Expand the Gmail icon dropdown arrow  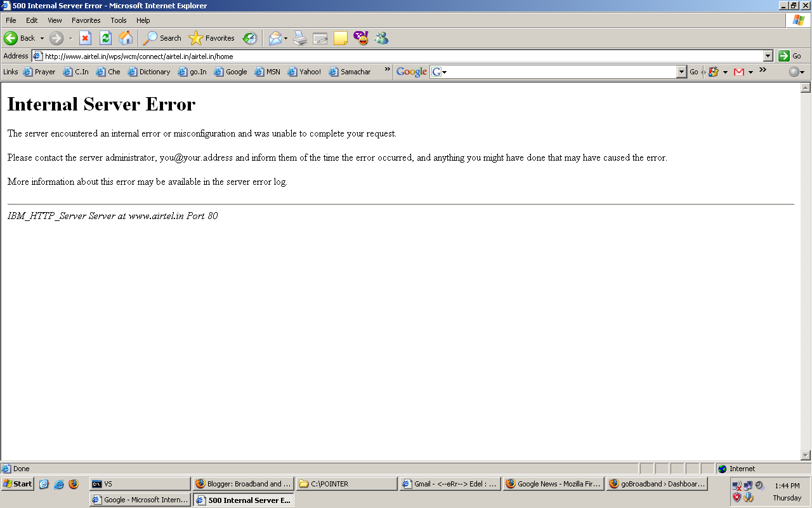coord(750,72)
